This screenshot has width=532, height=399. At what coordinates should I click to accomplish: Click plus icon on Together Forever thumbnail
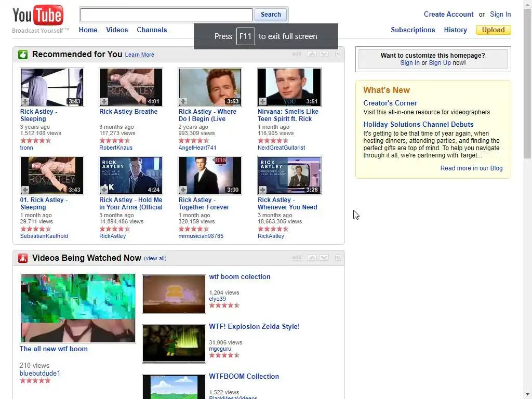pos(183,190)
